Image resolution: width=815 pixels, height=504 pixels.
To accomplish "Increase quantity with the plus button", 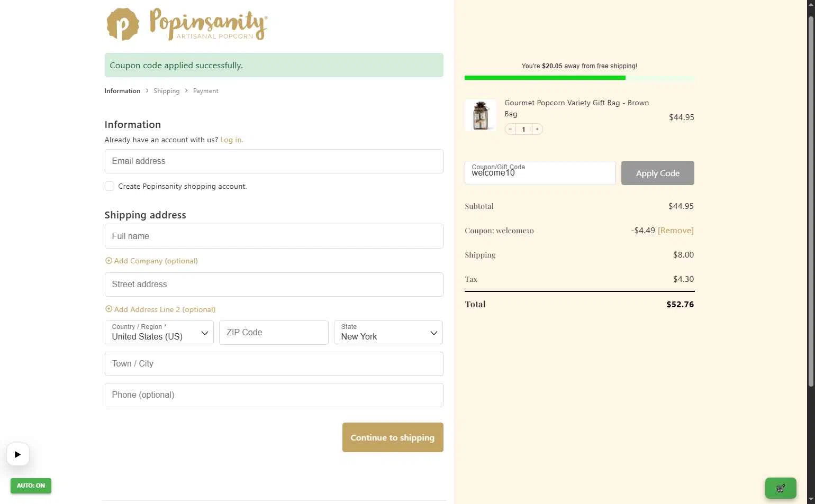I will point(537,129).
